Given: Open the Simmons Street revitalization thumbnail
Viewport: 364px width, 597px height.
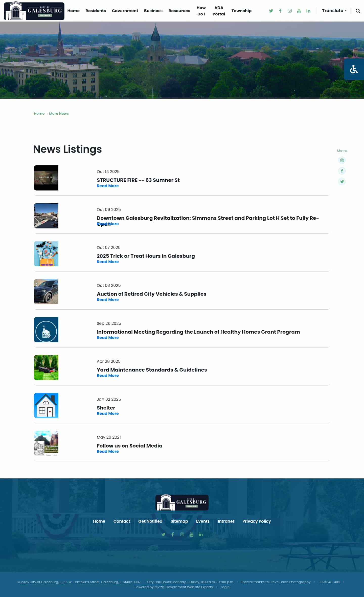Looking at the screenshot, I should click(46, 216).
